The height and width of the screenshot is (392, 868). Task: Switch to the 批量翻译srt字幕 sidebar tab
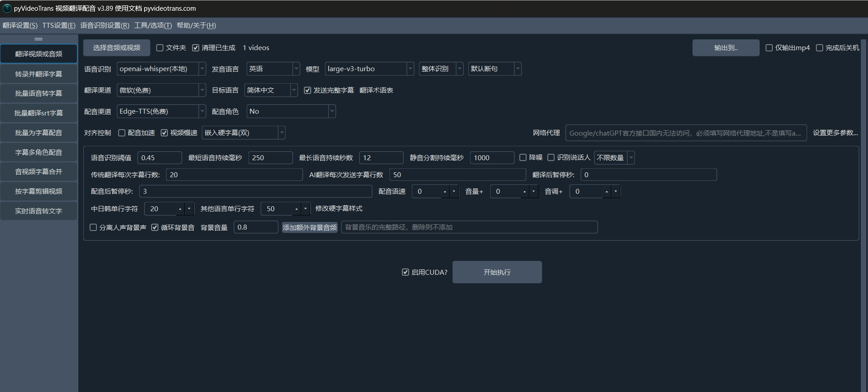pyautogui.click(x=38, y=113)
